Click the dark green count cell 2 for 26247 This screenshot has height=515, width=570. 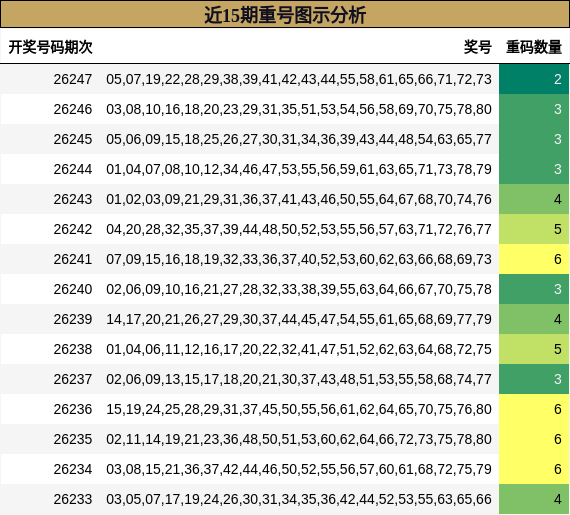534,79
